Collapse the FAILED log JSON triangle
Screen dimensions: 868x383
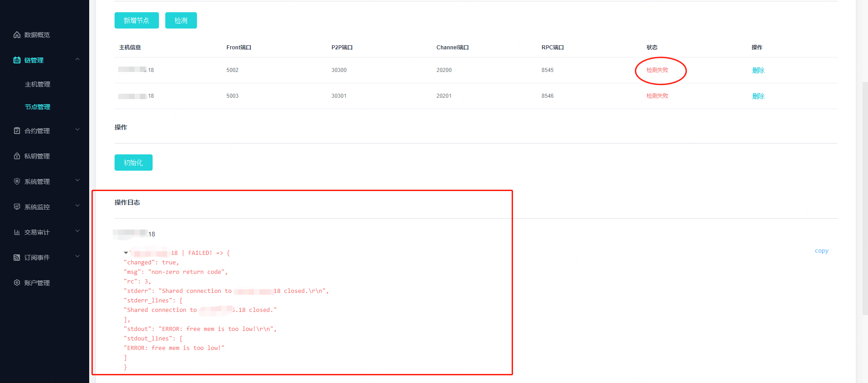[x=126, y=253]
